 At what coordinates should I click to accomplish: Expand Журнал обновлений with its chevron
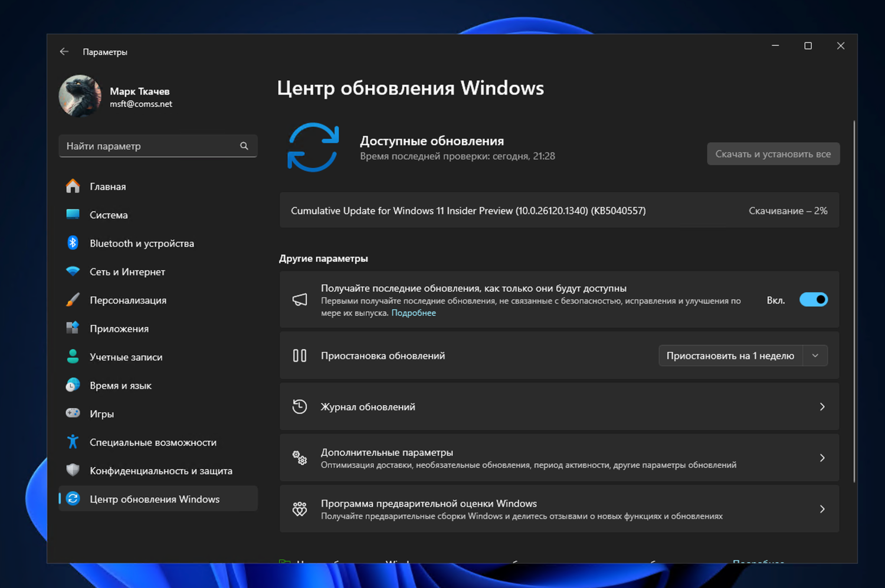(x=822, y=407)
